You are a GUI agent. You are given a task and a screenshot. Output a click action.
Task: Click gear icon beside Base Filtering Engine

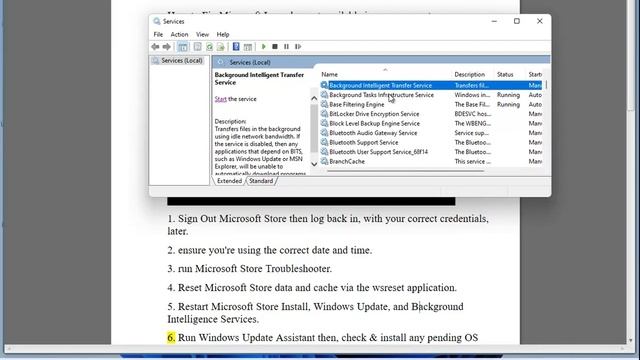(324, 104)
